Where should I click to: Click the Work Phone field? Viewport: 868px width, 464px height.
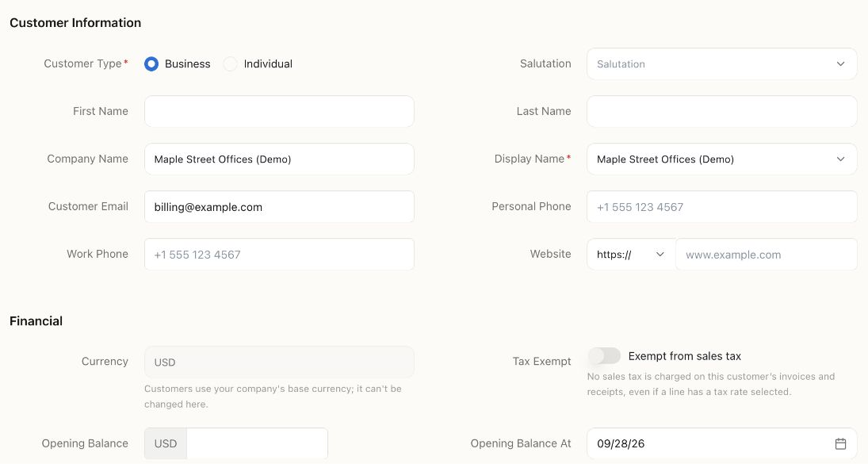[x=279, y=254]
